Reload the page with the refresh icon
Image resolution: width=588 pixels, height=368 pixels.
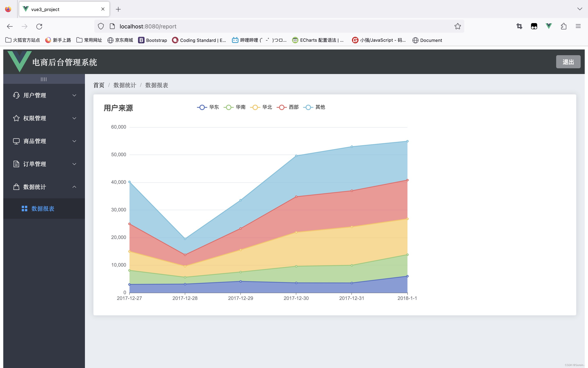(39, 26)
